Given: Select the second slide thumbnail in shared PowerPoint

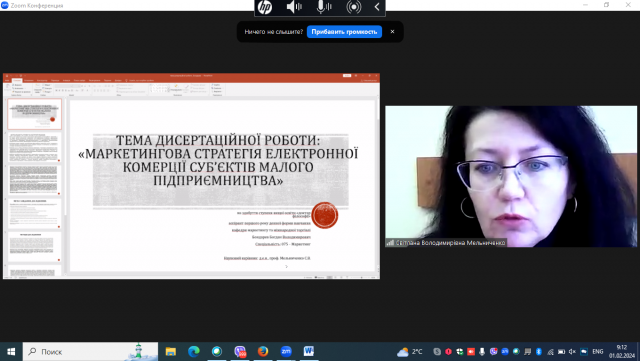Looking at the screenshot, I should pyautogui.click(x=35, y=147).
